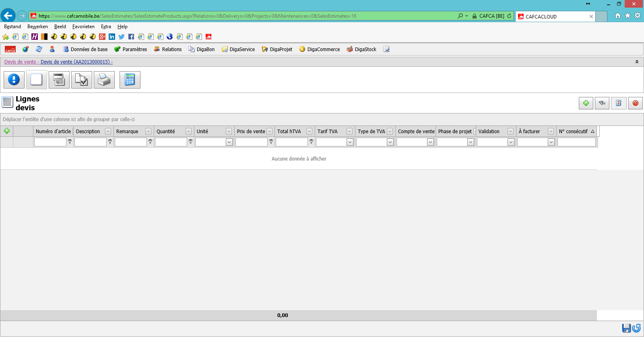Screen dimensions: 644x346
Task: Open browser favorites star icon
Action: [627, 16]
